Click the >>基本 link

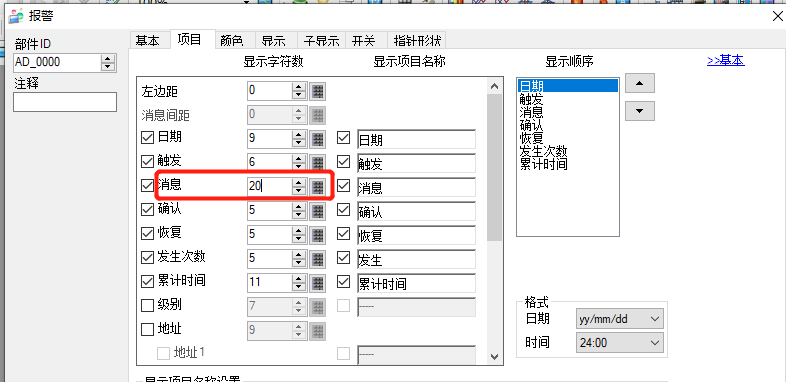(725, 61)
